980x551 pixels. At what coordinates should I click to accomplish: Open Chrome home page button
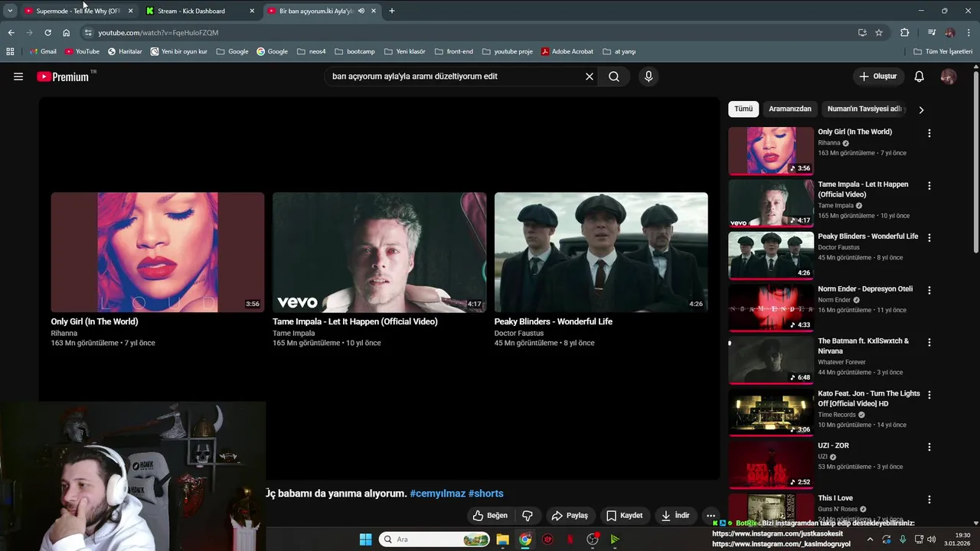click(x=66, y=33)
